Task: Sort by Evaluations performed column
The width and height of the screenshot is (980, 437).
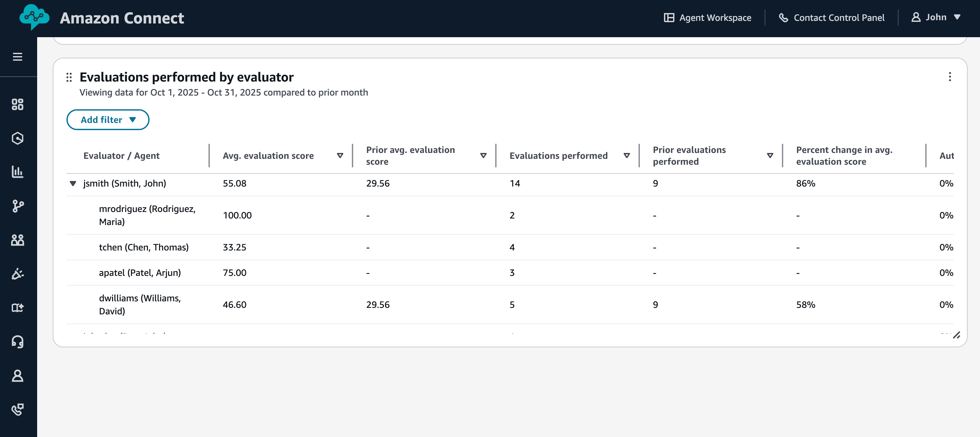Action: coord(626,155)
